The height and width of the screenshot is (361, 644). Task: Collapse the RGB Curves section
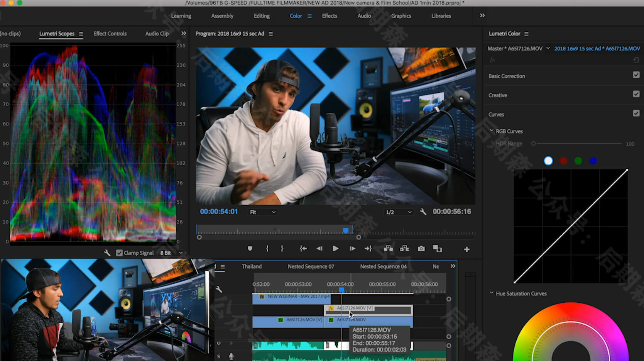pos(492,131)
